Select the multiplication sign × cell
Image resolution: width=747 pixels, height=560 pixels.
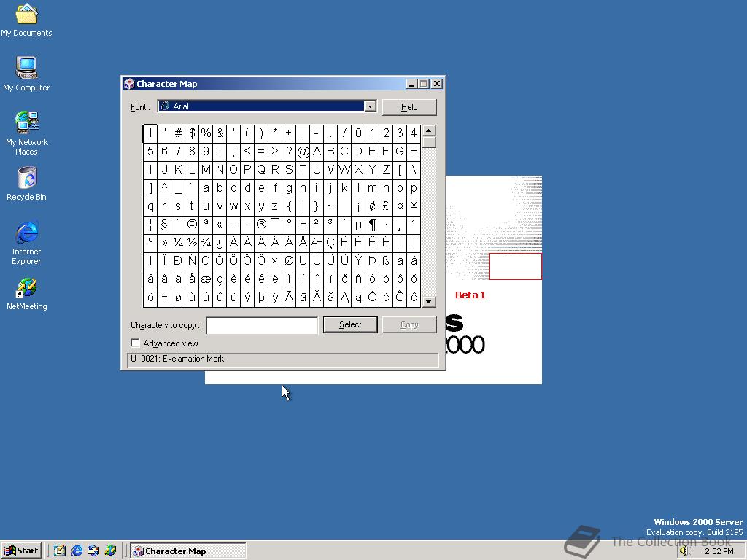pos(275,261)
